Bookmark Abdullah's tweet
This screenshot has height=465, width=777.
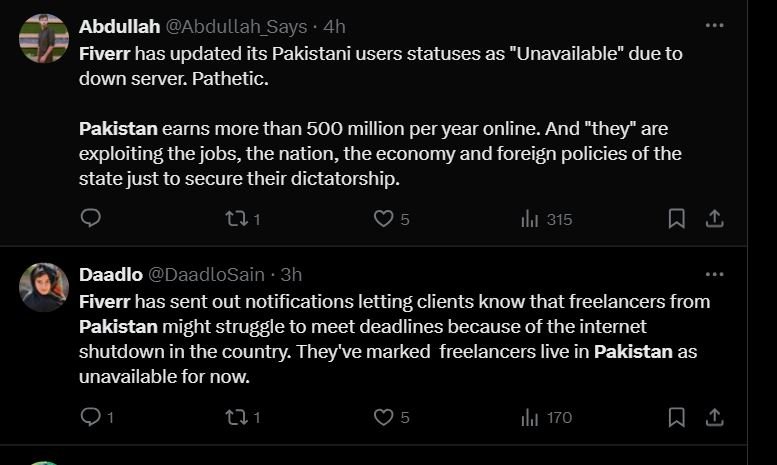676,218
